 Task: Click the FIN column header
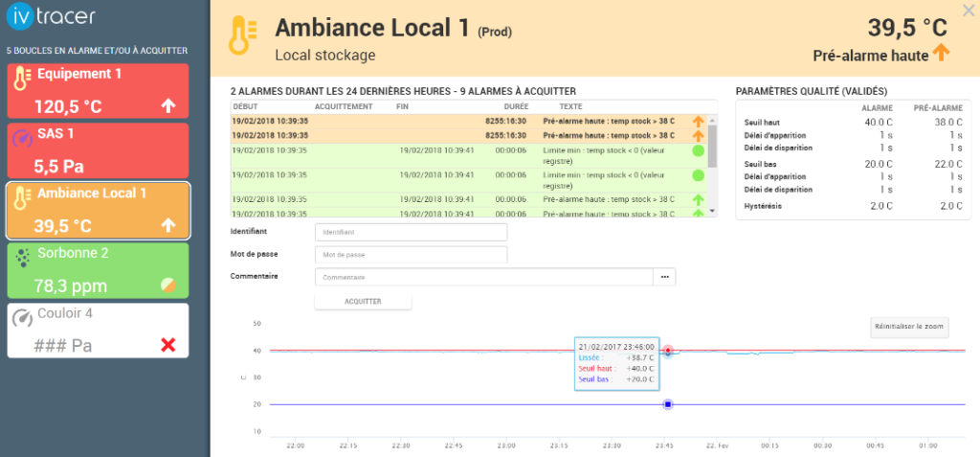coord(403,106)
